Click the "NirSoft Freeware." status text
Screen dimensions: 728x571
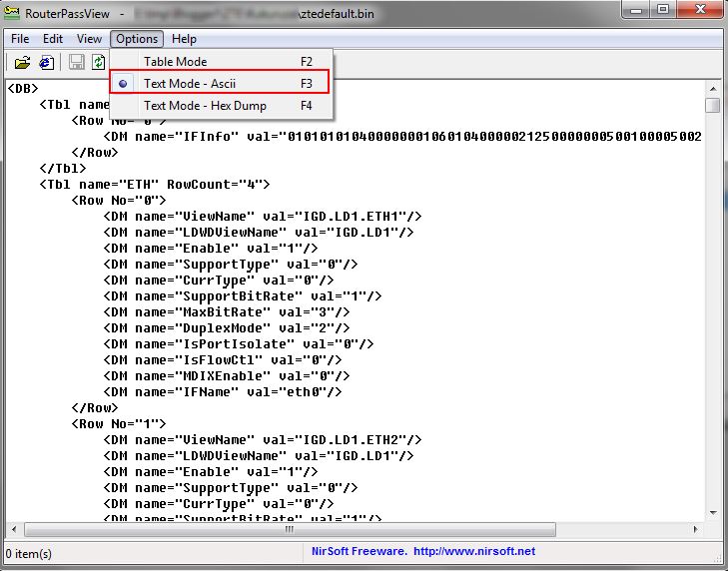(x=359, y=551)
